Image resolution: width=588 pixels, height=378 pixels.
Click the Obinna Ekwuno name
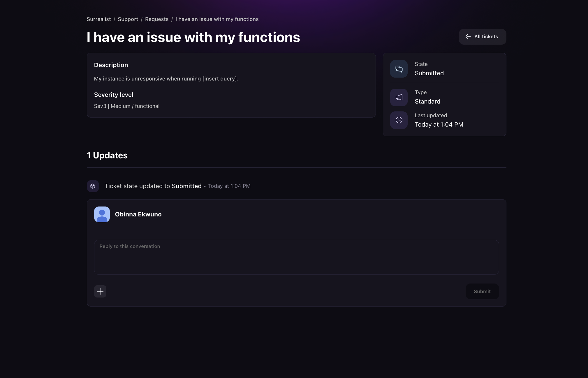[138, 214]
